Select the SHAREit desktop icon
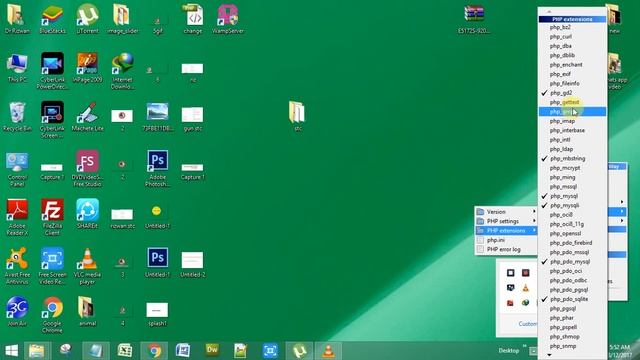This screenshot has height=360, width=640. (x=87, y=214)
